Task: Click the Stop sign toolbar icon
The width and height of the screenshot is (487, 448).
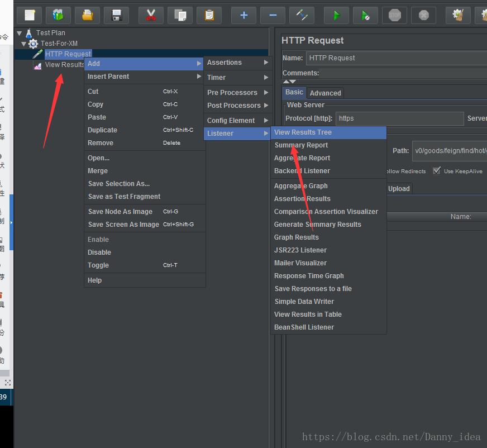Action: [394, 15]
